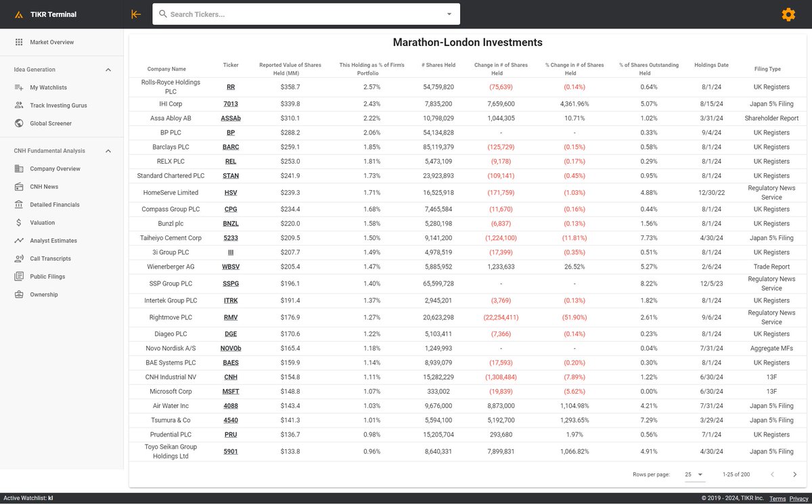Click the Valuation dollar sign icon
This screenshot has height=504, width=812.
pyautogui.click(x=19, y=223)
